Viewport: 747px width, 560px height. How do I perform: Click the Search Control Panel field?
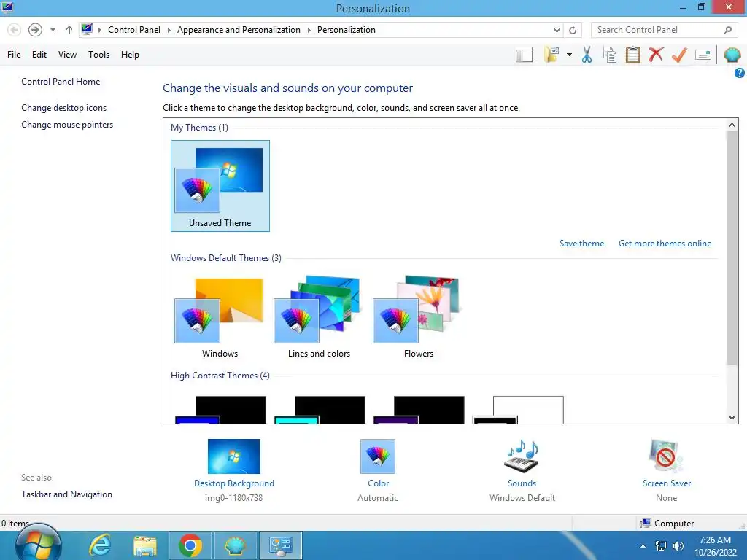coord(664,30)
